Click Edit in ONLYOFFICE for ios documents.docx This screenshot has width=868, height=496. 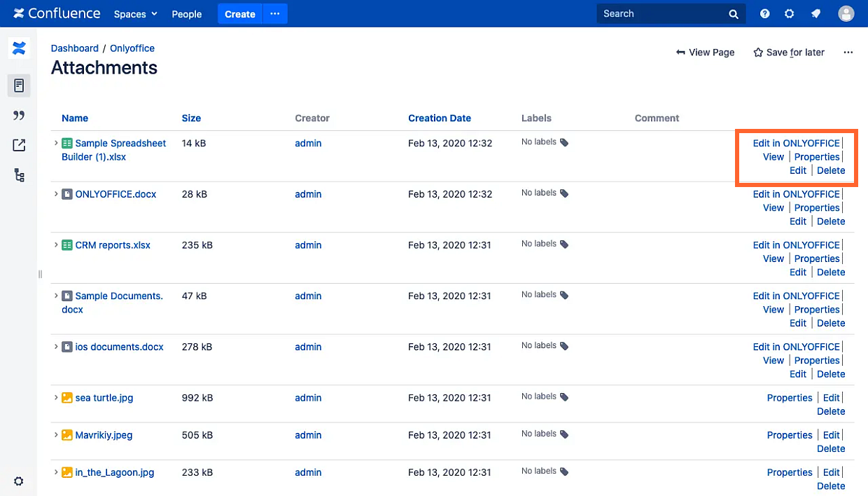796,347
